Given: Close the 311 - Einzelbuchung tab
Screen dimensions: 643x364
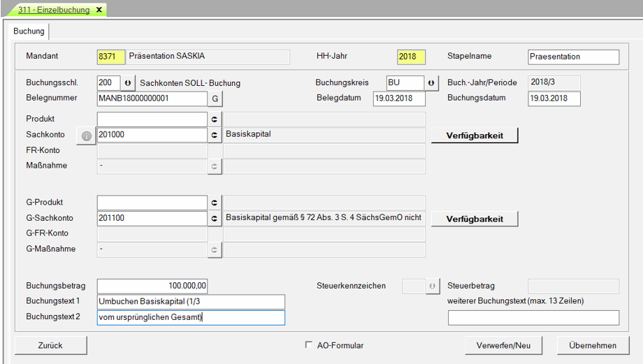Looking at the screenshot, I should (99, 10).
